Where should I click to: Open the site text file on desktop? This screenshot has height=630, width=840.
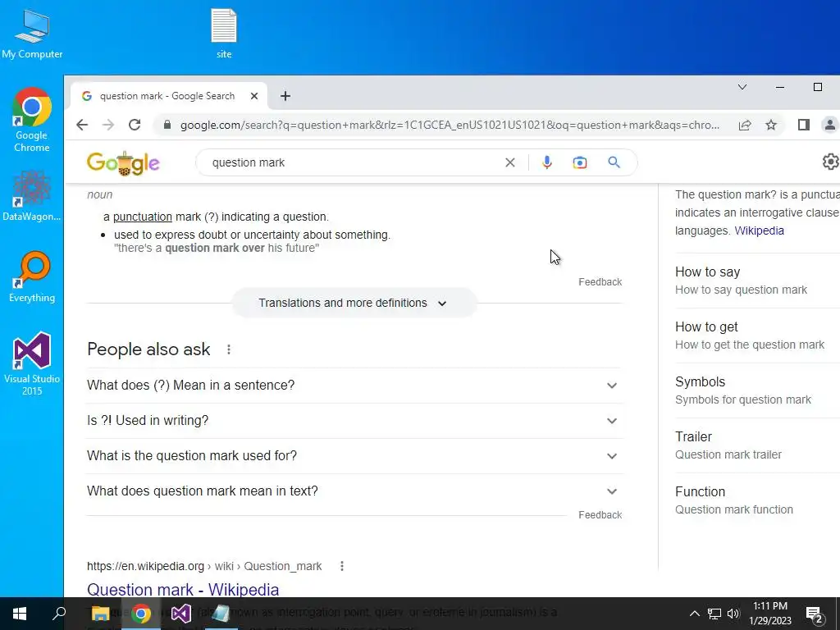[224, 33]
